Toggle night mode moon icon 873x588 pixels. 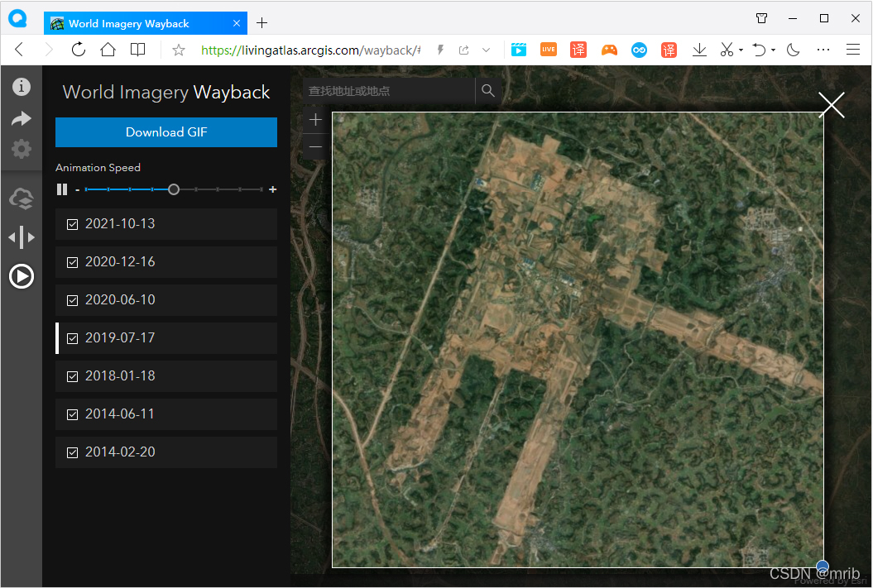coord(794,50)
